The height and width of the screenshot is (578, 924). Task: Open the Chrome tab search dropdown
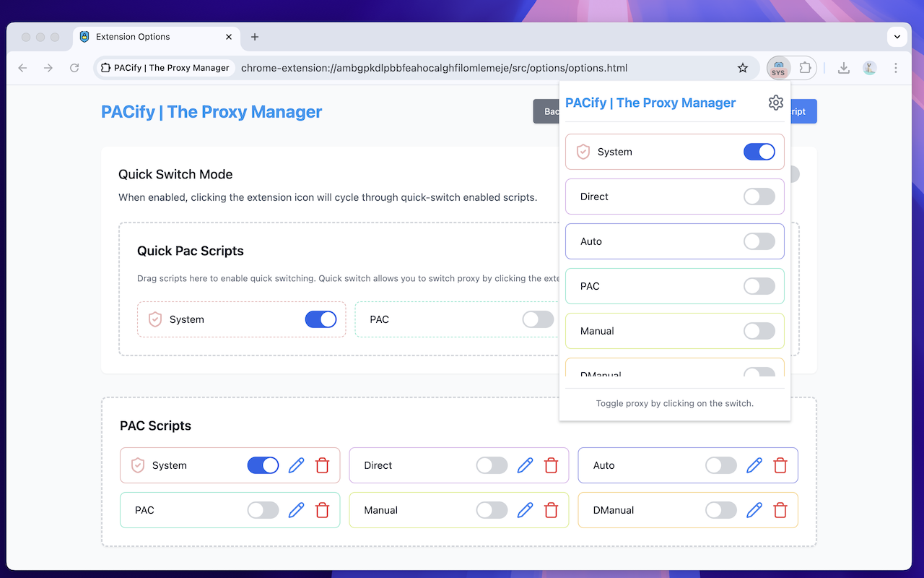click(x=897, y=36)
